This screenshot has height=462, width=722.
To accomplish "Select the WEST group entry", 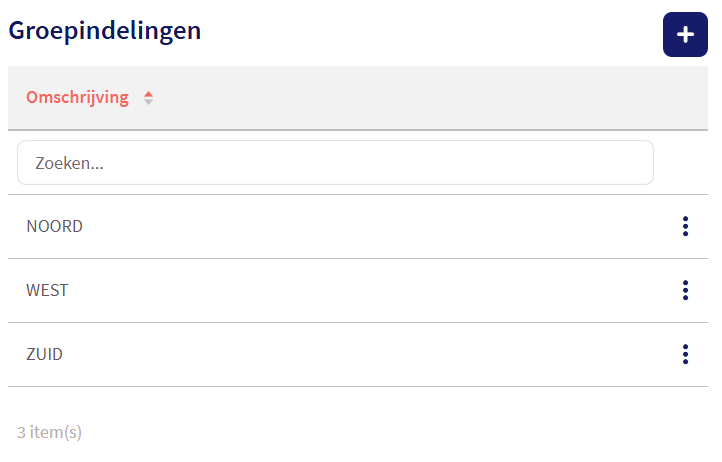I will coord(47,291).
